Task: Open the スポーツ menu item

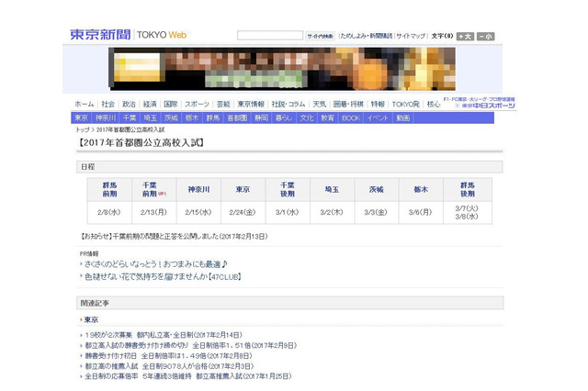Action: [197, 104]
